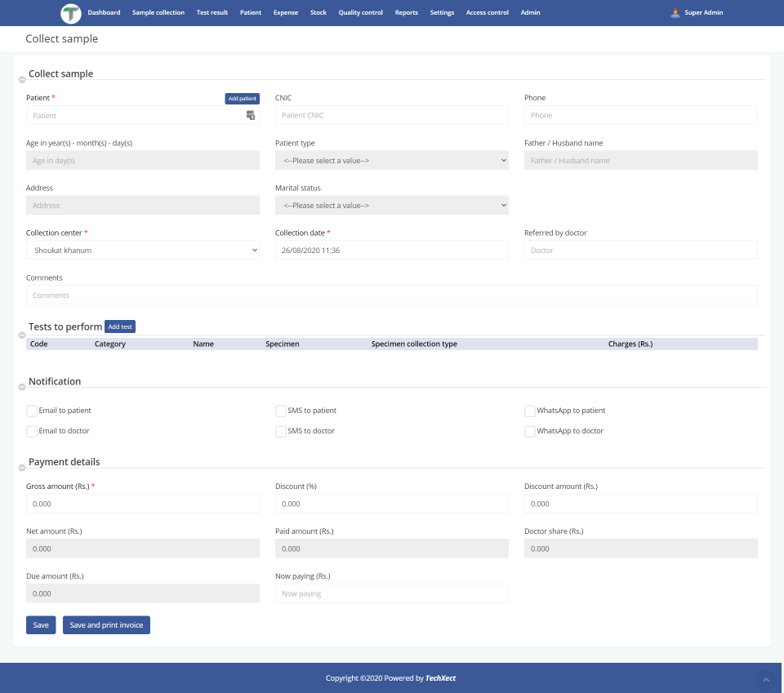Click the Specimen column header
Image resolution: width=784 pixels, height=693 pixels.
tap(283, 344)
